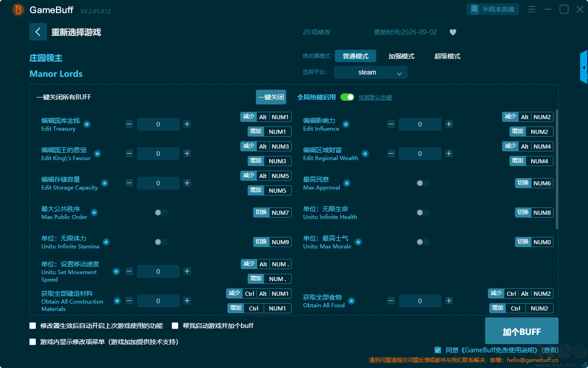Increase Obtain All Food value with plus
The width and height of the screenshot is (588, 368).
pos(449,301)
